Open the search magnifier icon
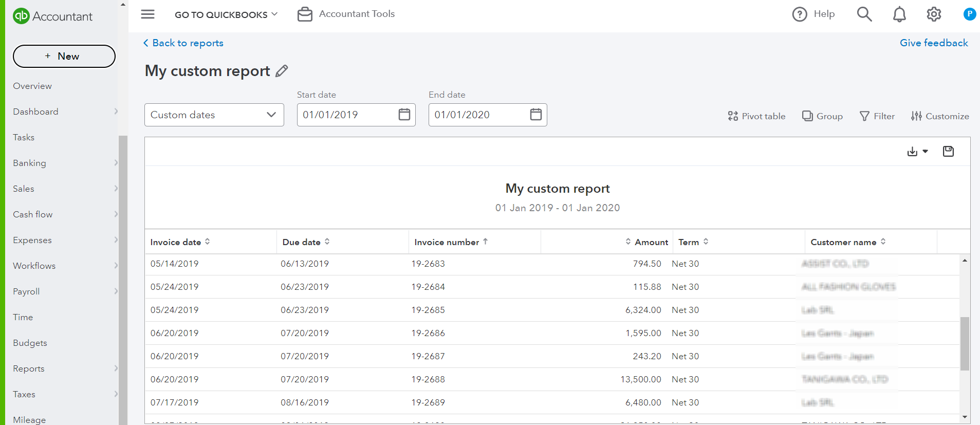 pos(864,14)
